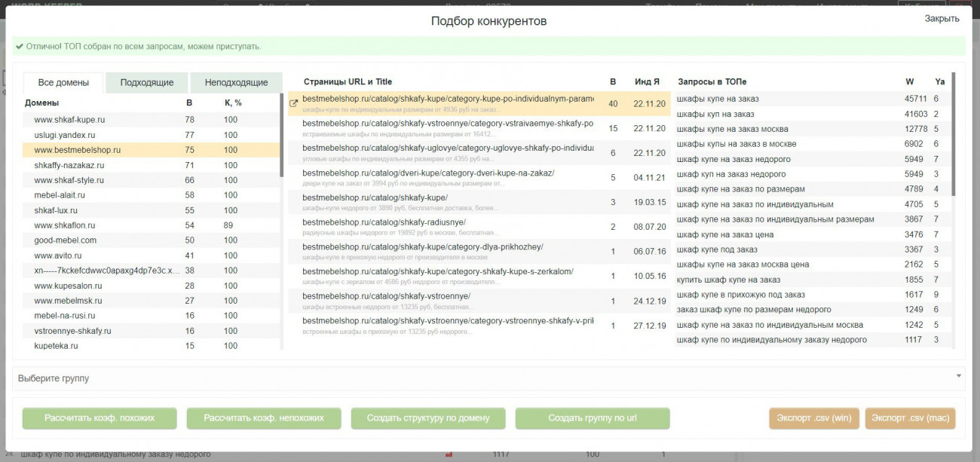The width and height of the screenshot is (980, 462).
Task: Select URL catalog/shkafy-radiusnye/ row
Action: [479, 227]
